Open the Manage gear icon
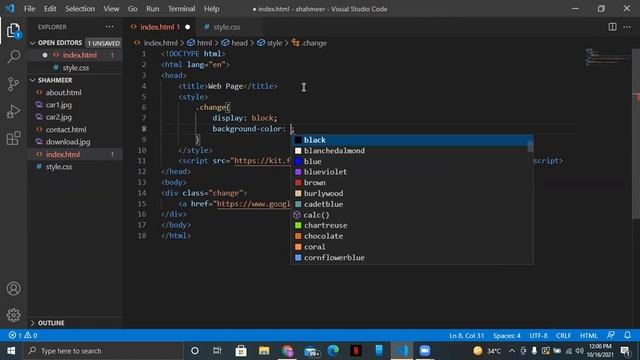640x360 pixels. click(13, 315)
